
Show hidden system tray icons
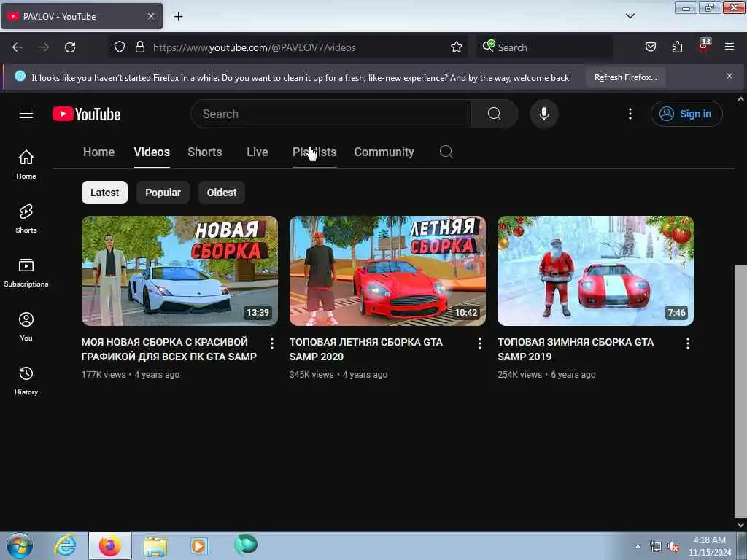point(638,546)
